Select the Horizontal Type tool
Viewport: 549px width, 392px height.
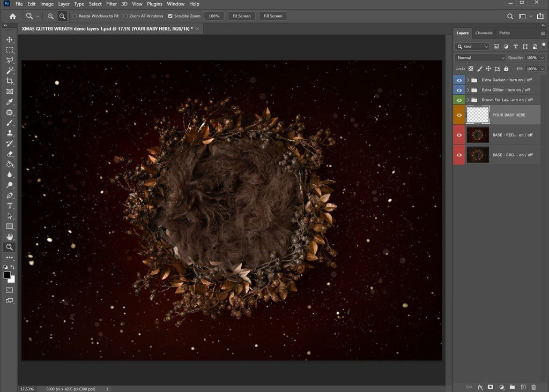coord(10,206)
